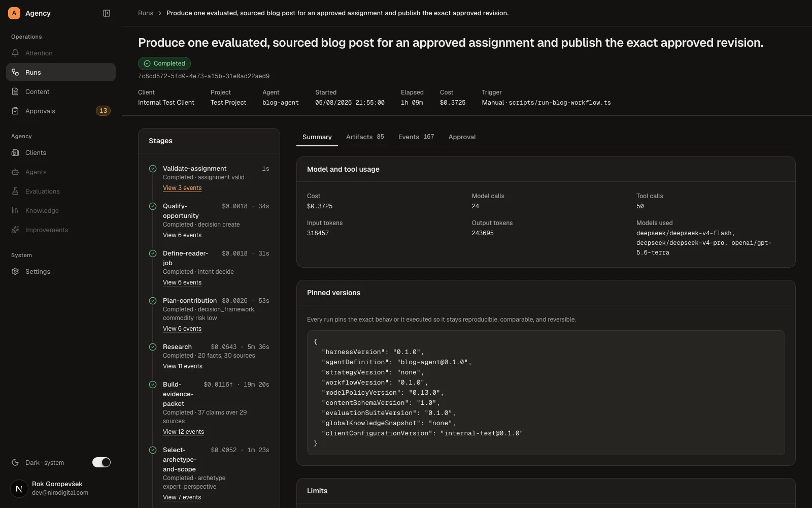Click the dark mode moon icon

[15, 462]
